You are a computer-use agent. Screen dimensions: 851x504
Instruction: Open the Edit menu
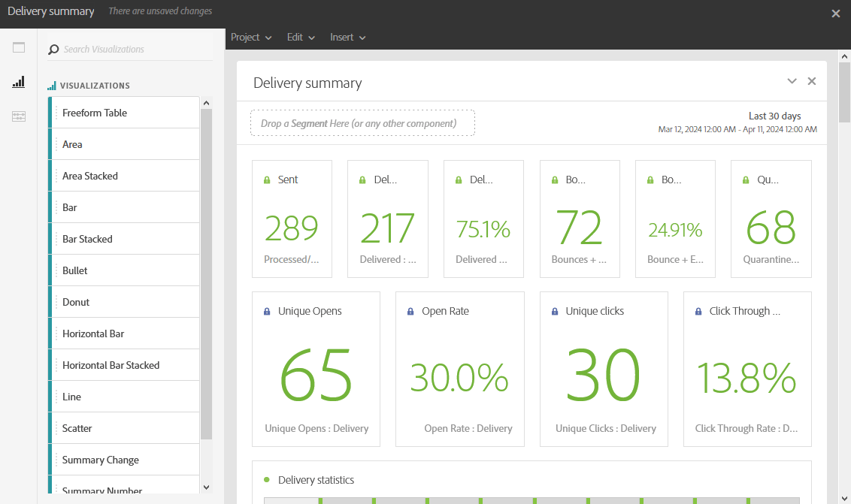coord(300,37)
